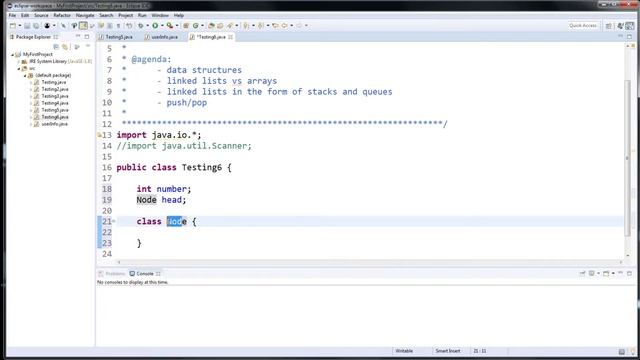Image resolution: width=640 pixels, height=360 pixels.
Task: Click the Save All toolbar icon
Action: tap(36, 25)
